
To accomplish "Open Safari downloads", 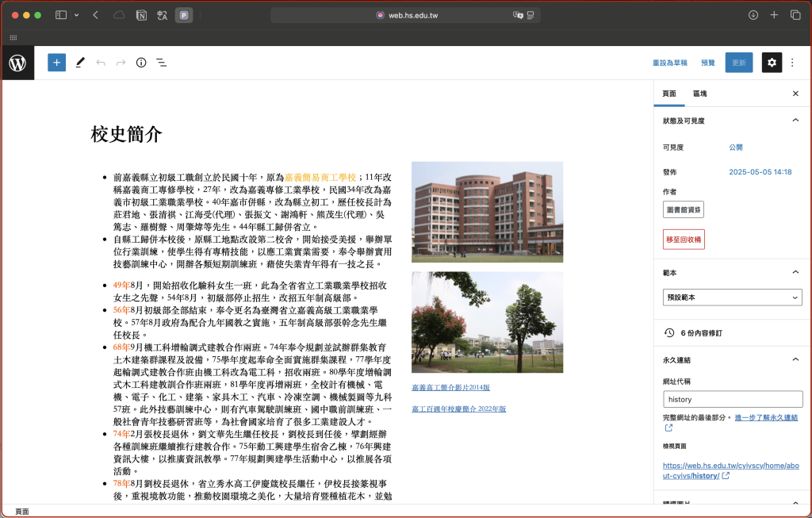I will 753,15.
